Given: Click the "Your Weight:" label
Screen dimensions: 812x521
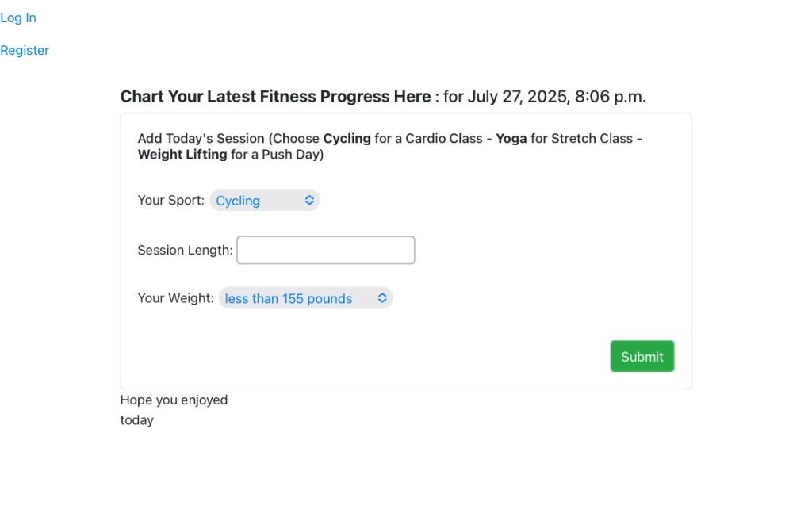Looking at the screenshot, I should [x=175, y=298].
